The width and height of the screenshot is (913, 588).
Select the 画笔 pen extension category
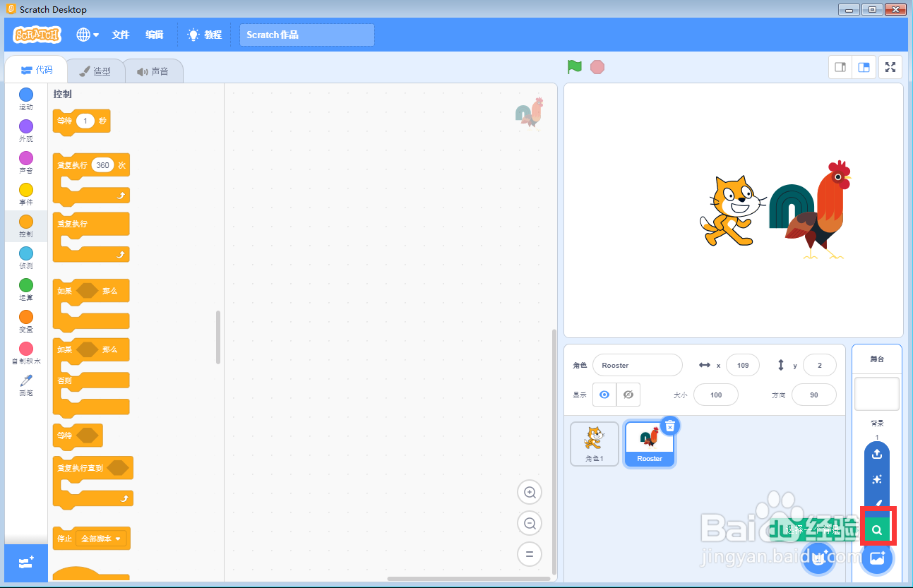click(x=26, y=385)
